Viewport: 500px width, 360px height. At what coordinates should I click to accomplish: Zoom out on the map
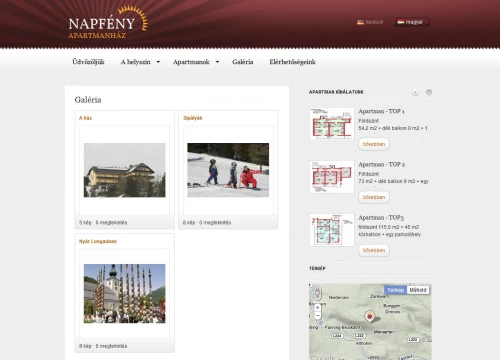click(317, 315)
